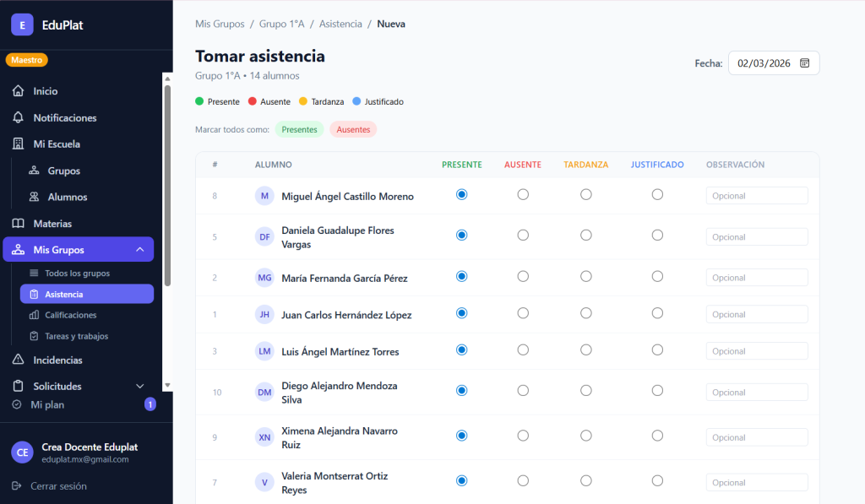Click the Incidencias warning triangle icon
The height and width of the screenshot is (504, 865).
click(x=18, y=360)
